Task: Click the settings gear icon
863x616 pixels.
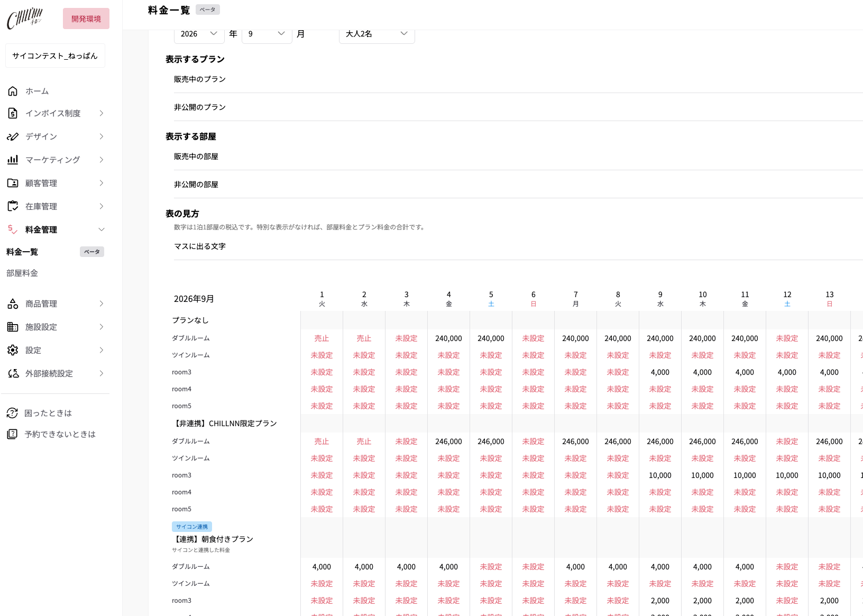Action: point(13,350)
